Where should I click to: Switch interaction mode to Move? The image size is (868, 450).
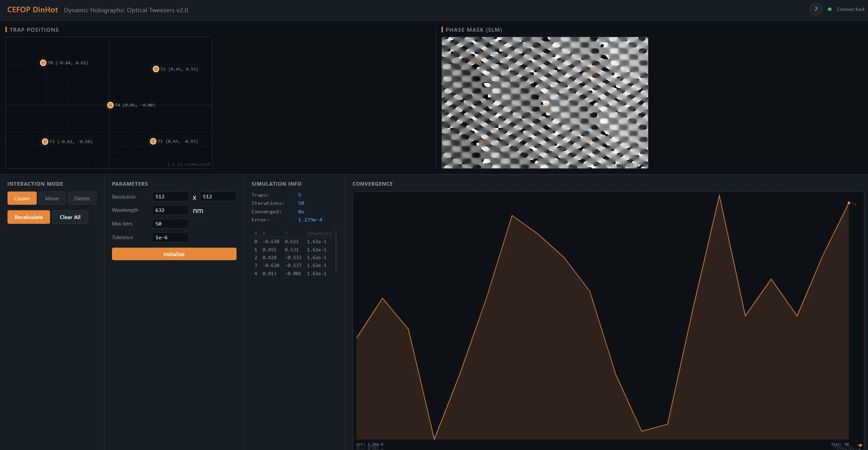[52, 198]
